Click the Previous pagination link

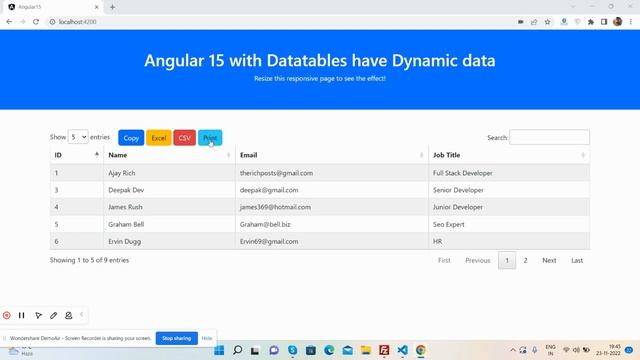[478, 260]
